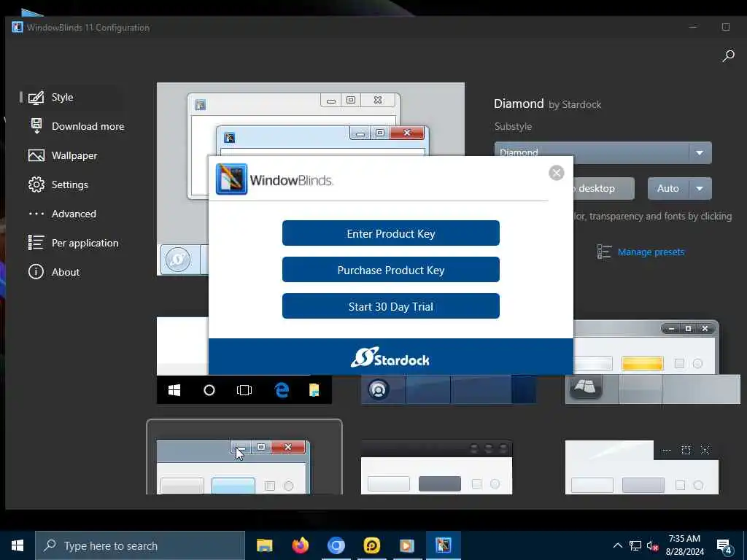This screenshot has height=560, width=747.
Task: Close the WindowBlinds activation dialog
Action: pyautogui.click(x=556, y=173)
